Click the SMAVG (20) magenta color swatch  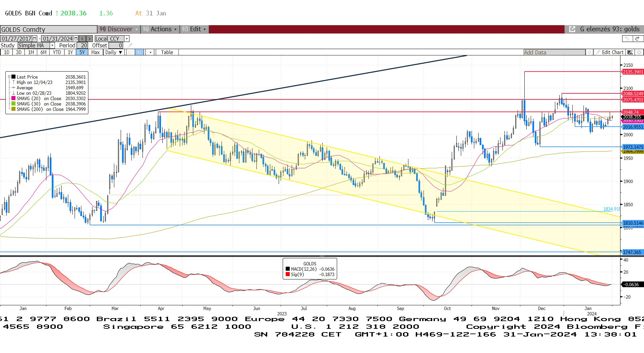pos(13,98)
